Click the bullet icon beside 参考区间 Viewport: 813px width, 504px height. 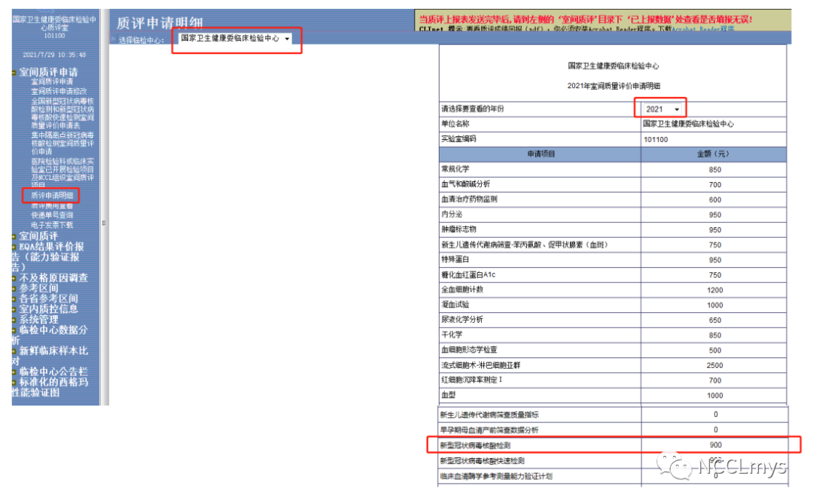coord(14,289)
